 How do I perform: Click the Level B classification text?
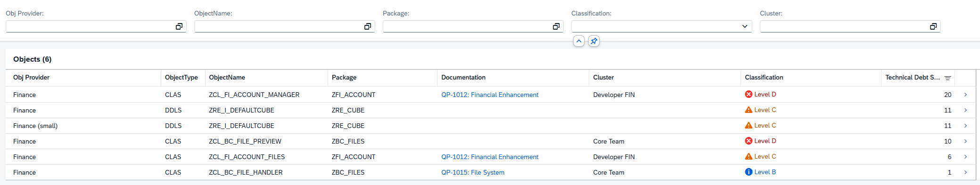[765, 172]
